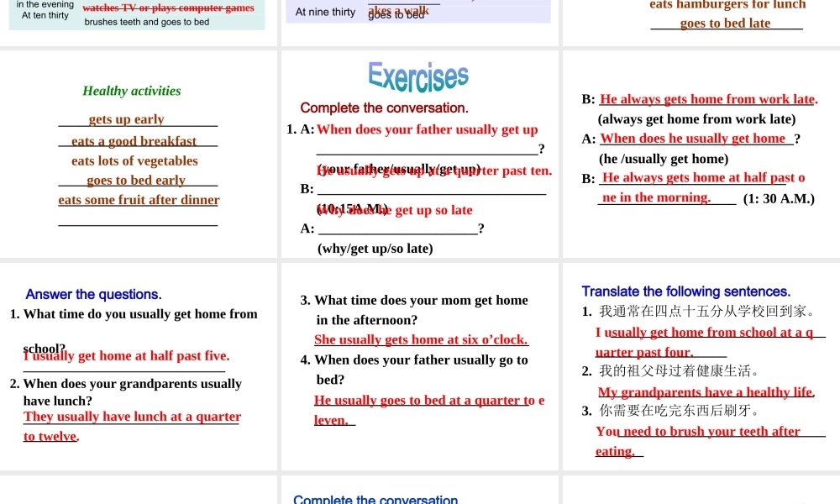Viewport: 840px width, 504px height.
Task: Open the Healthy activities slide thumbnail
Action: tap(139, 154)
